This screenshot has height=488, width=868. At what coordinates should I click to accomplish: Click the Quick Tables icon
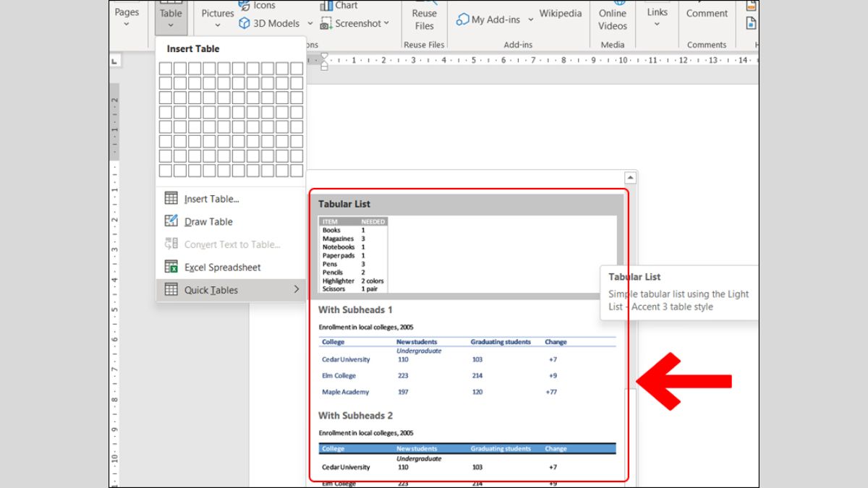[x=171, y=290]
